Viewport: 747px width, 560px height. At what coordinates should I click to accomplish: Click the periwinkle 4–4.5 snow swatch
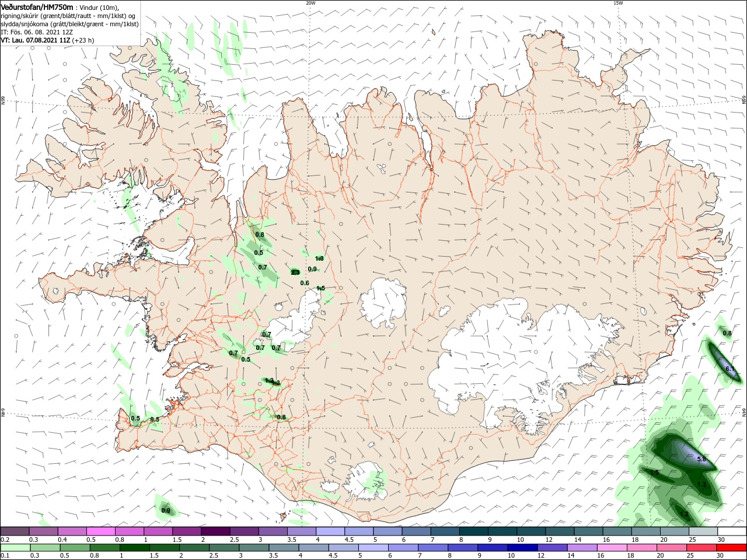(x=330, y=531)
